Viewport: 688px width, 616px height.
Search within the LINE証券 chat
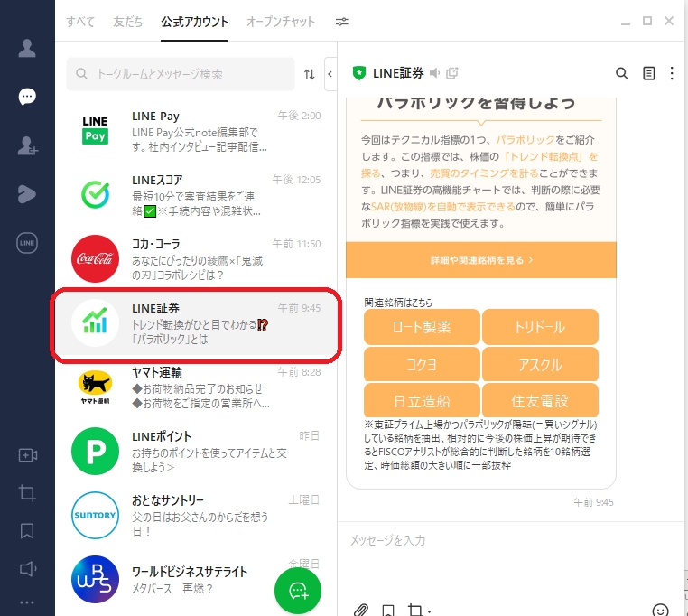click(622, 73)
